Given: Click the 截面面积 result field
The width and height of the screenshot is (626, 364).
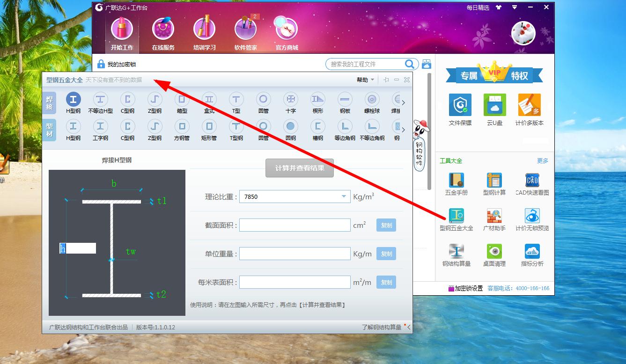Looking at the screenshot, I should click(x=295, y=225).
